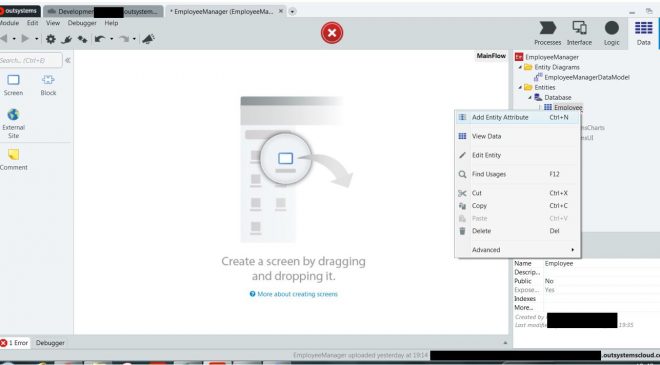
Task: Switch to the Data layer tab
Action: click(x=643, y=33)
